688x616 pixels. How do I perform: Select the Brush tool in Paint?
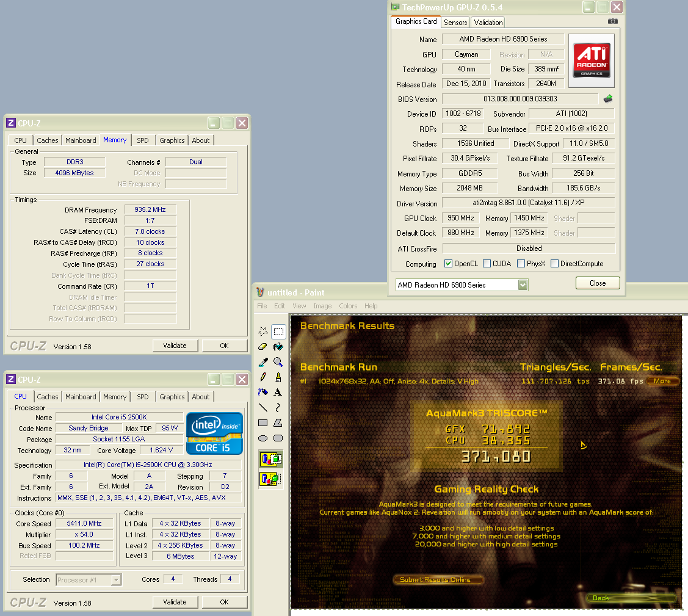pos(278,377)
